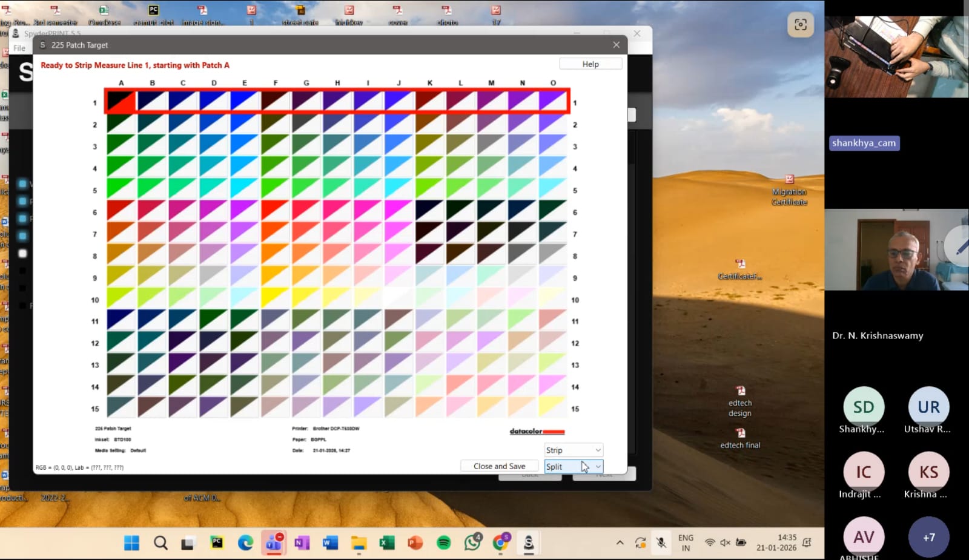Open WhatsApp taskbar icon
Image resolution: width=969 pixels, height=560 pixels.
click(472, 543)
